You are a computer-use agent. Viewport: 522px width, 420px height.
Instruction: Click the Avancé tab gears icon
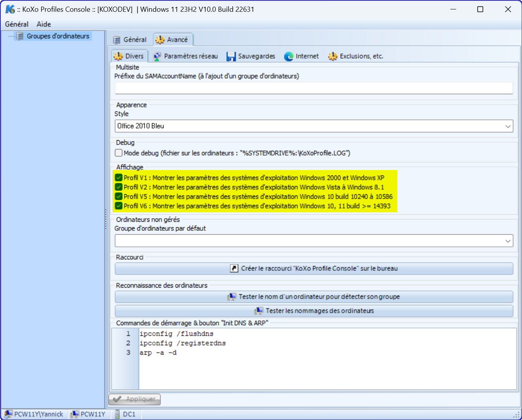pos(159,40)
